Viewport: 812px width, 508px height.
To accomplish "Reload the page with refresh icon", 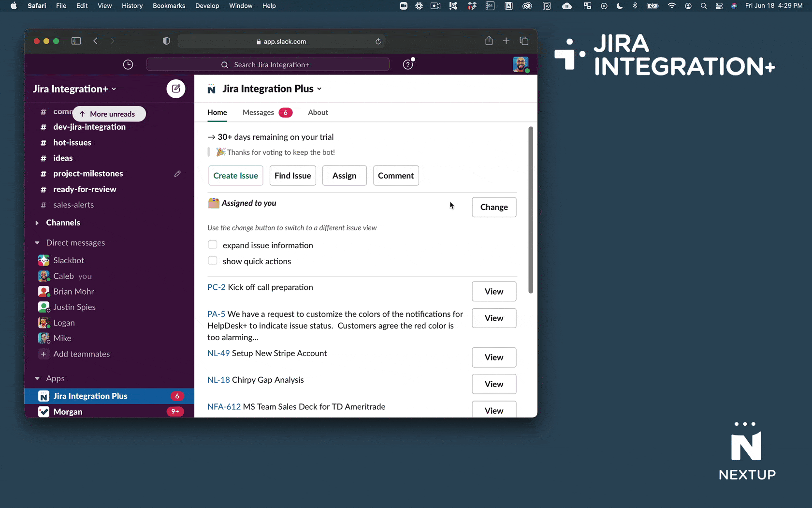I will click(x=378, y=42).
